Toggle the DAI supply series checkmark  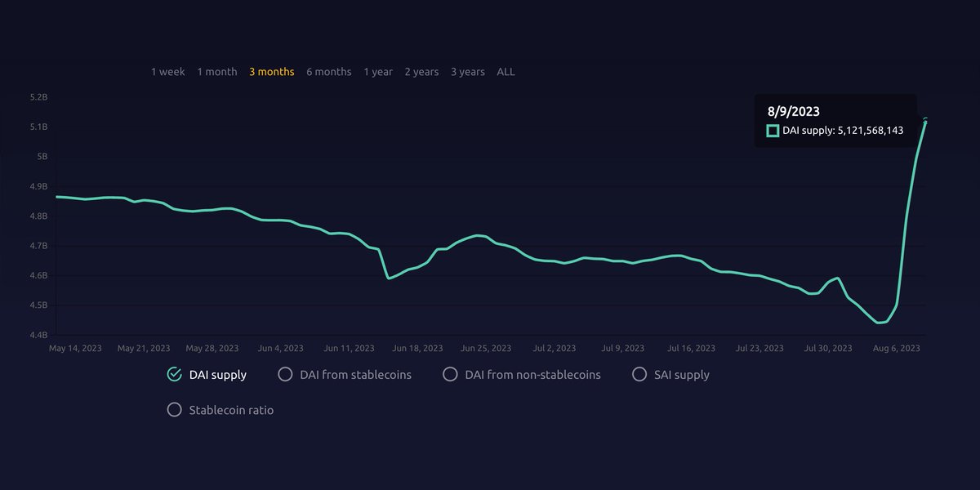pyautogui.click(x=174, y=375)
